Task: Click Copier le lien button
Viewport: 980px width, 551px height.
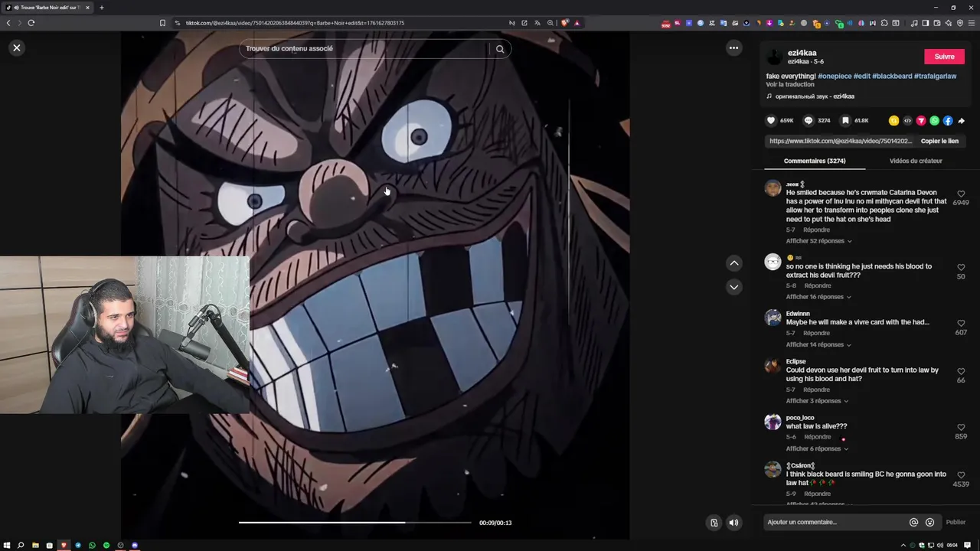Action: [x=939, y=141]
